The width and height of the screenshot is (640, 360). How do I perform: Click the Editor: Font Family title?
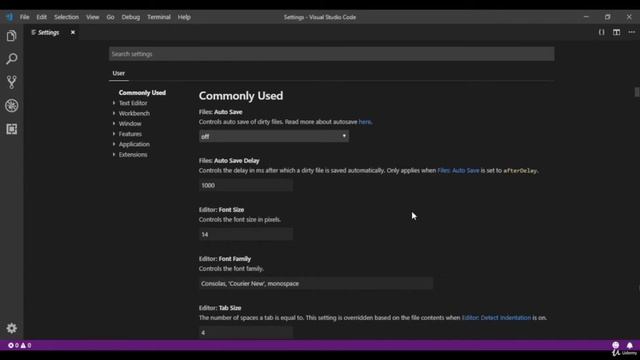(225, 259)
